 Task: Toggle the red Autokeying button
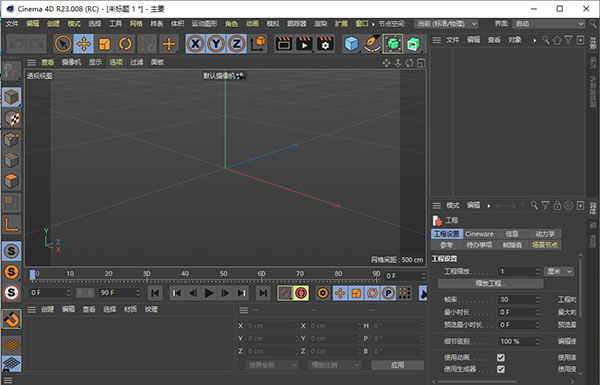tap(301, 293)
